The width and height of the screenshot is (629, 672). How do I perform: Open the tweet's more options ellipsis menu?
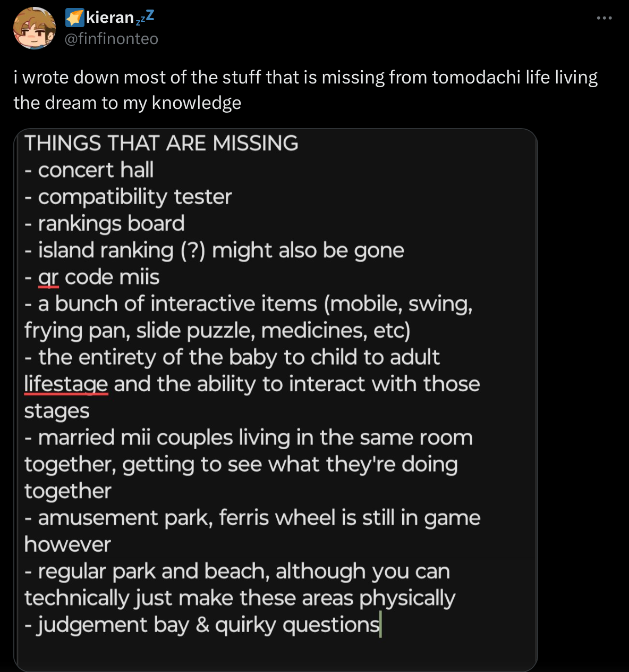[x=604, y=18]
